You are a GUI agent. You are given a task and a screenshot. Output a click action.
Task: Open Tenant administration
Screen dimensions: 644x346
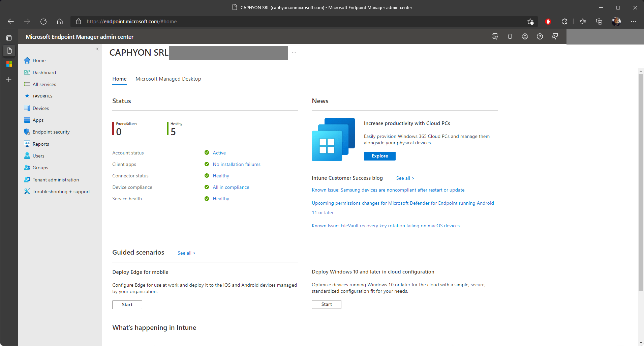pos(51,180)
